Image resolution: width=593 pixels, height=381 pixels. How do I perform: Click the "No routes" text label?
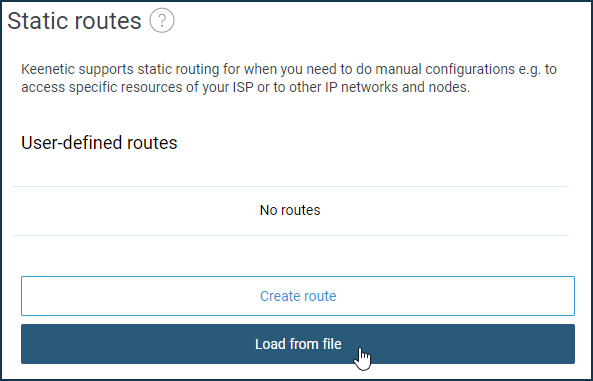point(290,210)
